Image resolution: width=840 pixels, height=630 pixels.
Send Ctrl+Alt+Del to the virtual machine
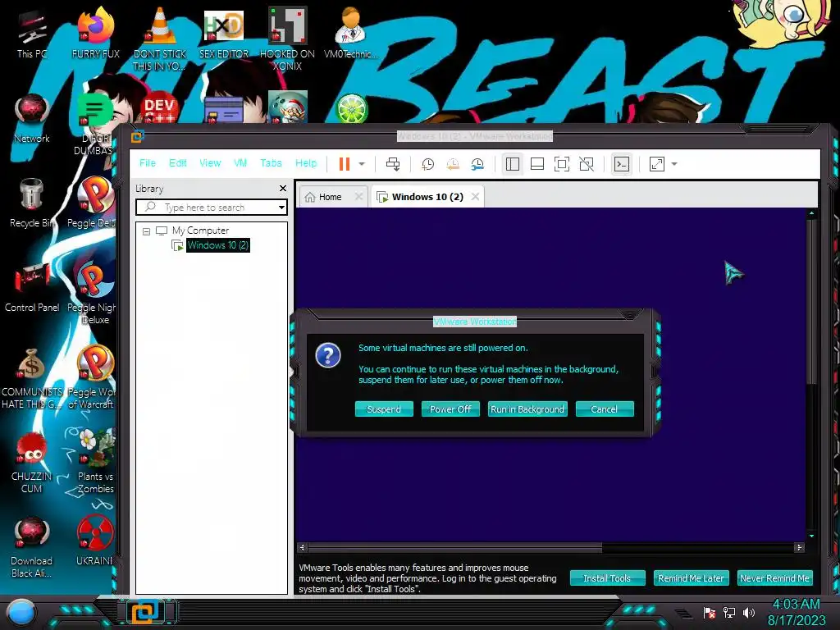click(x=393, y=164)
